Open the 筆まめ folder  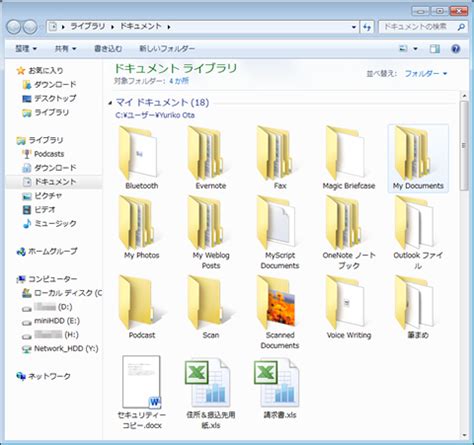click(x=418, y=307)
